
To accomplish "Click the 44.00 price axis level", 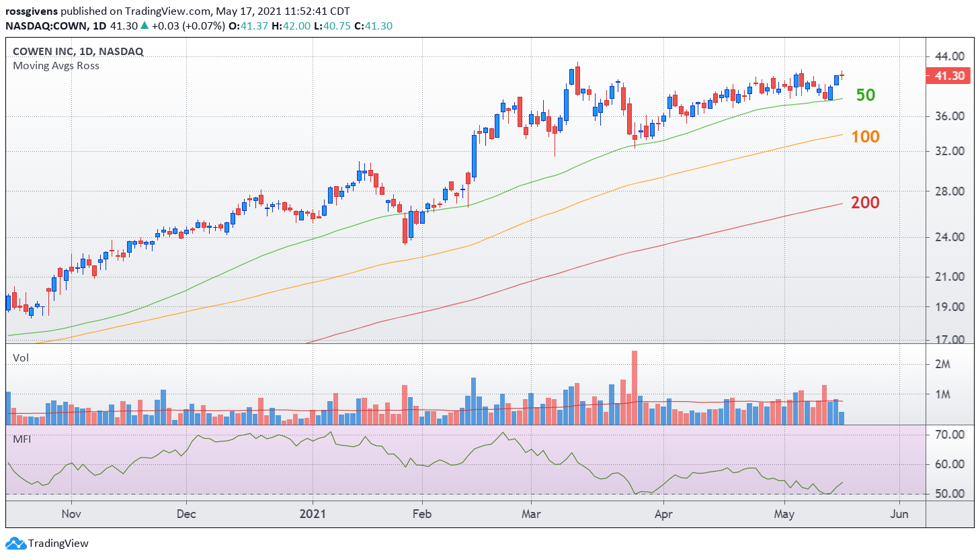I will click(x=950, y=56).
